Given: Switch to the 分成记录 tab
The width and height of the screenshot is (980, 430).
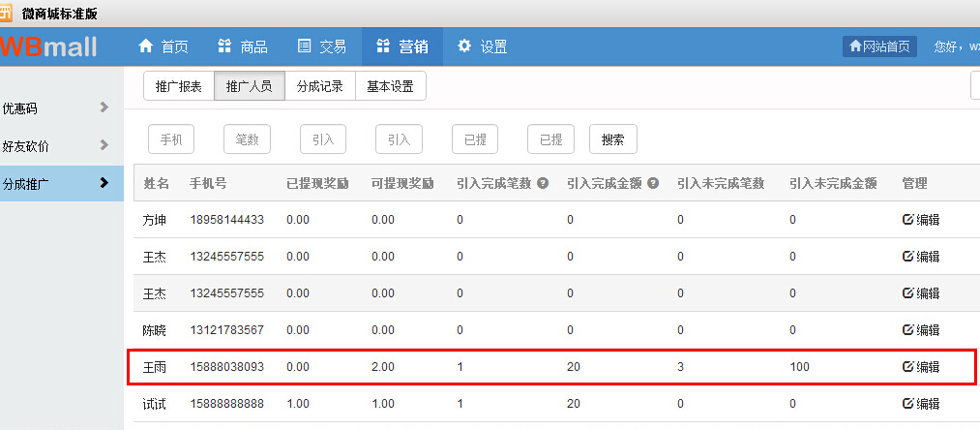Looking at the screenshot, I should [x=320, y=86].
